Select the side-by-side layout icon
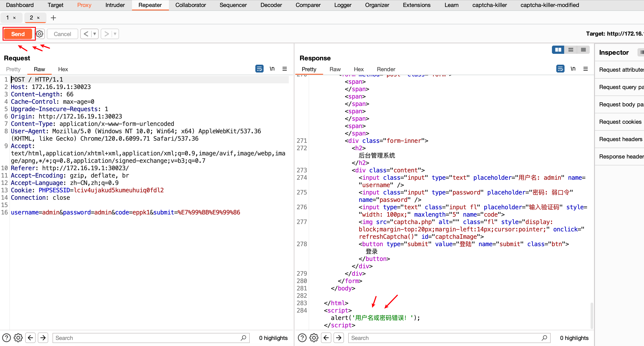The width and height of the screenshot is (644, 346). [x=558, y=50]
